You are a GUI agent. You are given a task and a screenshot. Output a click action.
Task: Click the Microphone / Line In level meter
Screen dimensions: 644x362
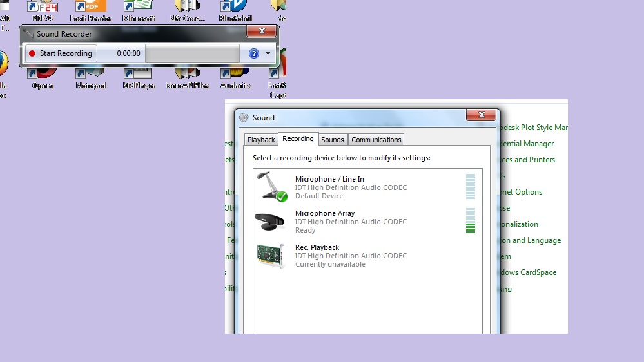471,186
